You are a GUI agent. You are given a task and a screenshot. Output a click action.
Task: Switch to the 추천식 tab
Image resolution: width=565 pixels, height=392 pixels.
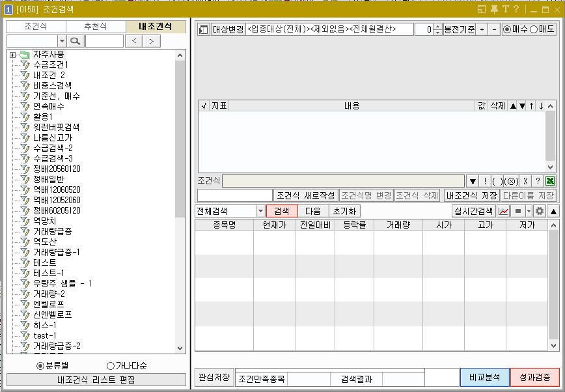(96, 27)
